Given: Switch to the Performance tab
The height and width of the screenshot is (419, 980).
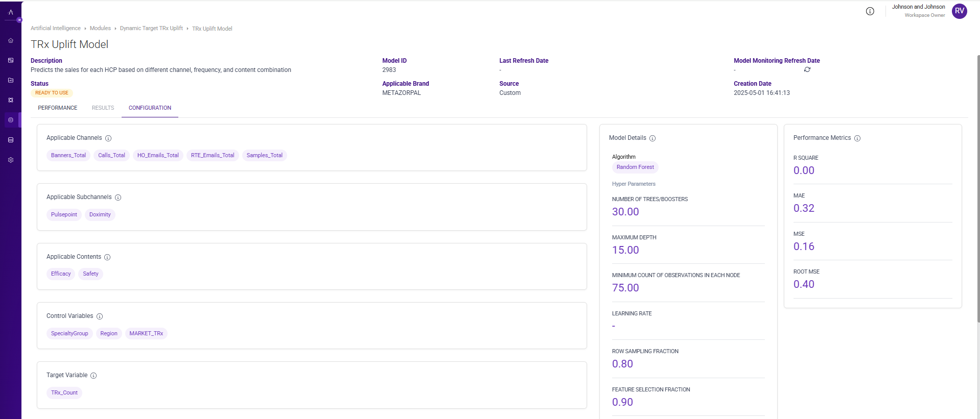Looking at the screenshot, I should coord(58,108).
